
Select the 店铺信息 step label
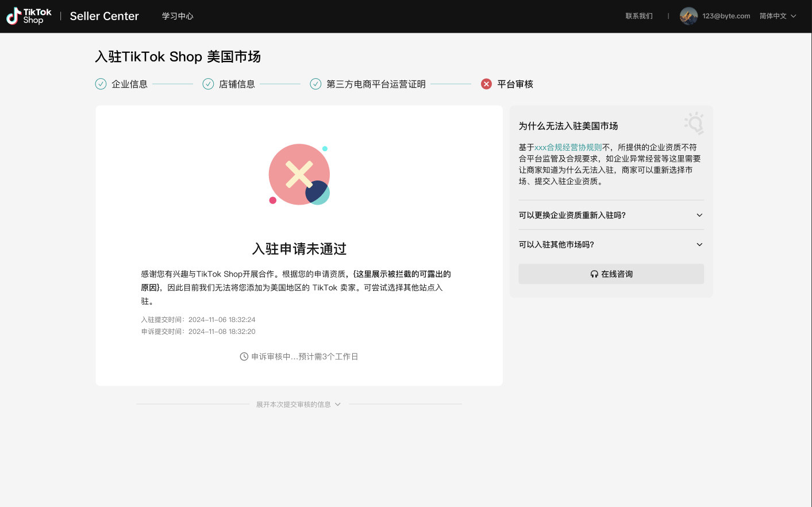[237, 84]
